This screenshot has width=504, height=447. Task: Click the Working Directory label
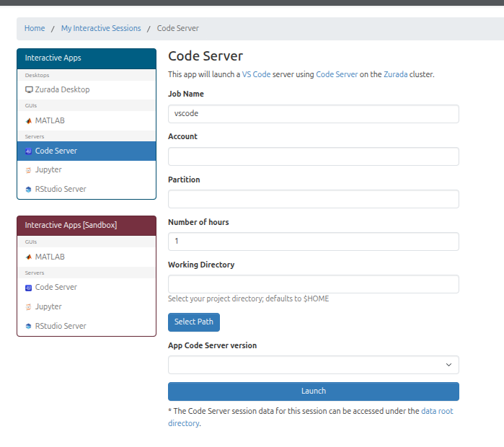click(201, 265)
